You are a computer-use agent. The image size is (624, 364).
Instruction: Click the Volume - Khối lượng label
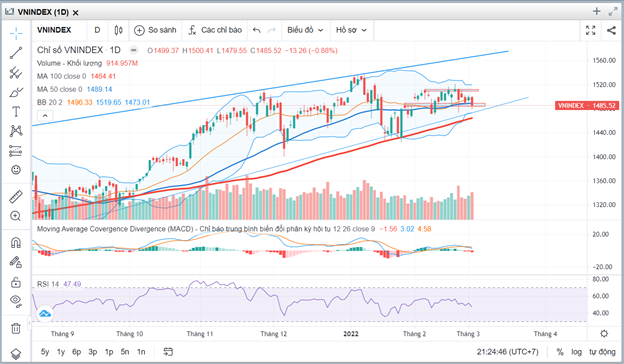click(69, 63)
